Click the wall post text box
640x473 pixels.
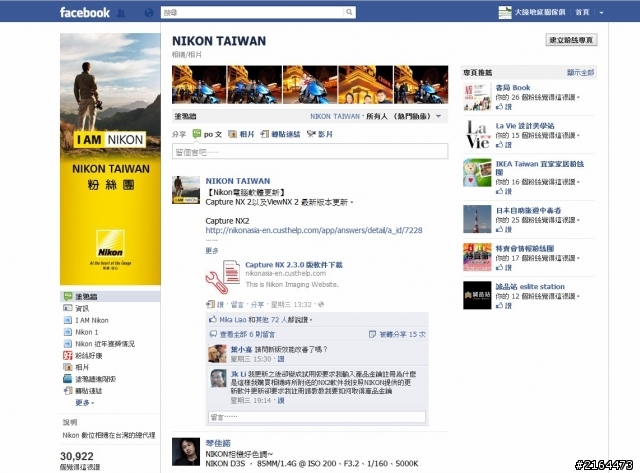[x=310, y=151]
